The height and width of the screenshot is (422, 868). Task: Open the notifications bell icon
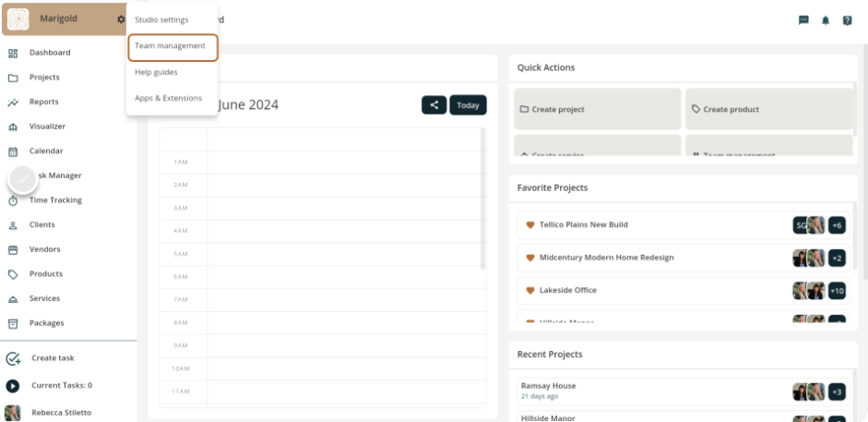click(826, 20)
